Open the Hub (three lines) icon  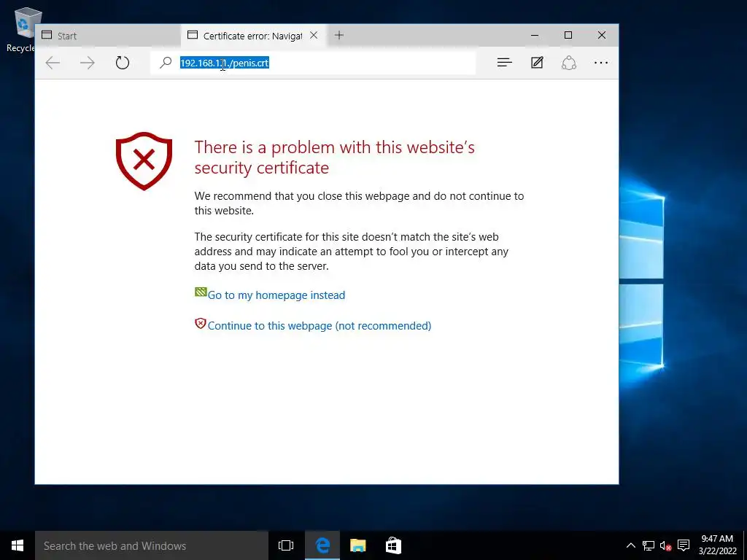click(x=505, y=63)
